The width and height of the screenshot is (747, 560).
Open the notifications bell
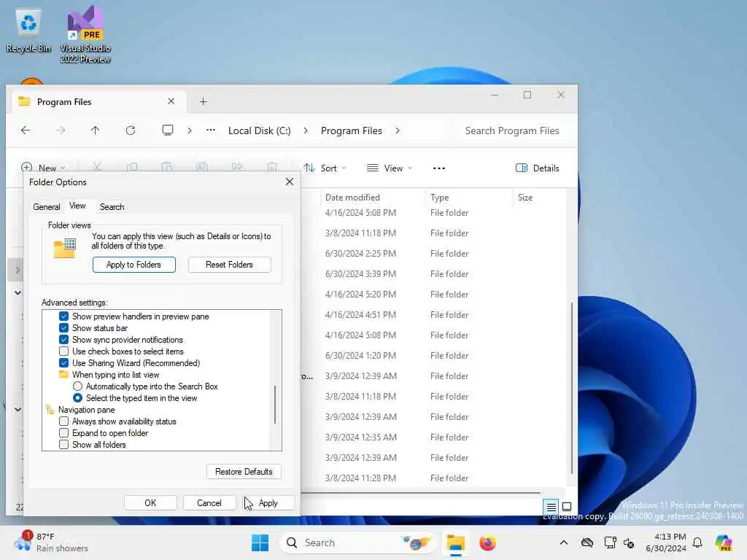coord(697,542)
